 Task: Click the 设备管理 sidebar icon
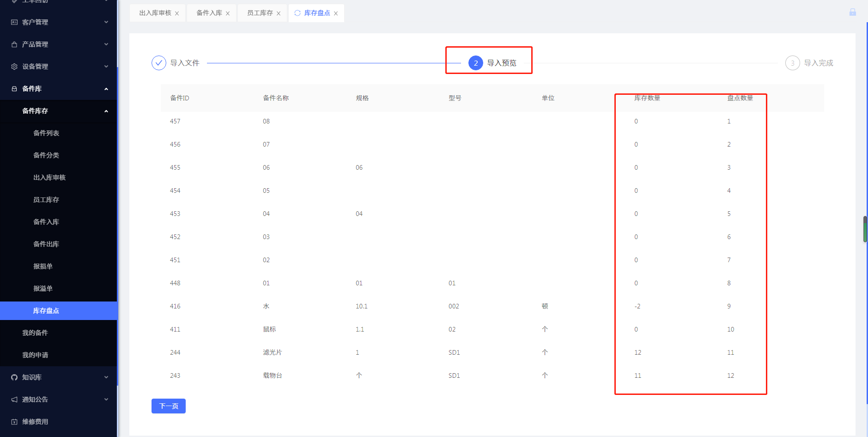point(13,66)
